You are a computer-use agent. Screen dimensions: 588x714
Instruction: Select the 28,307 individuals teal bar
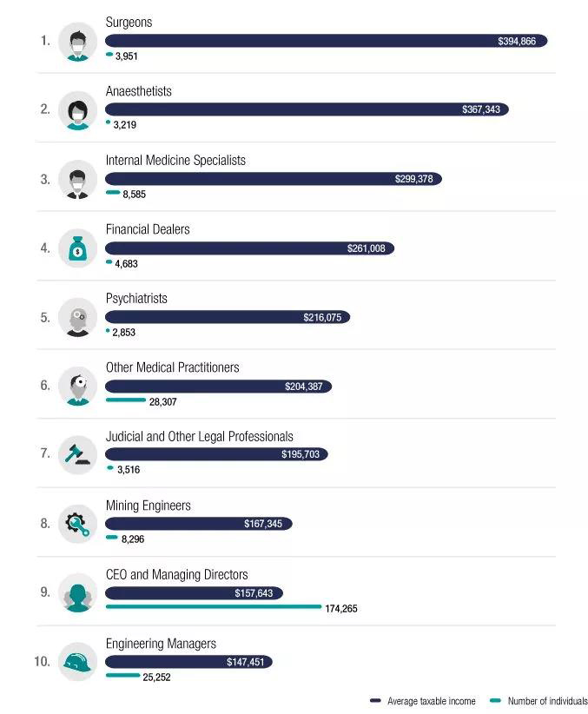126,400
